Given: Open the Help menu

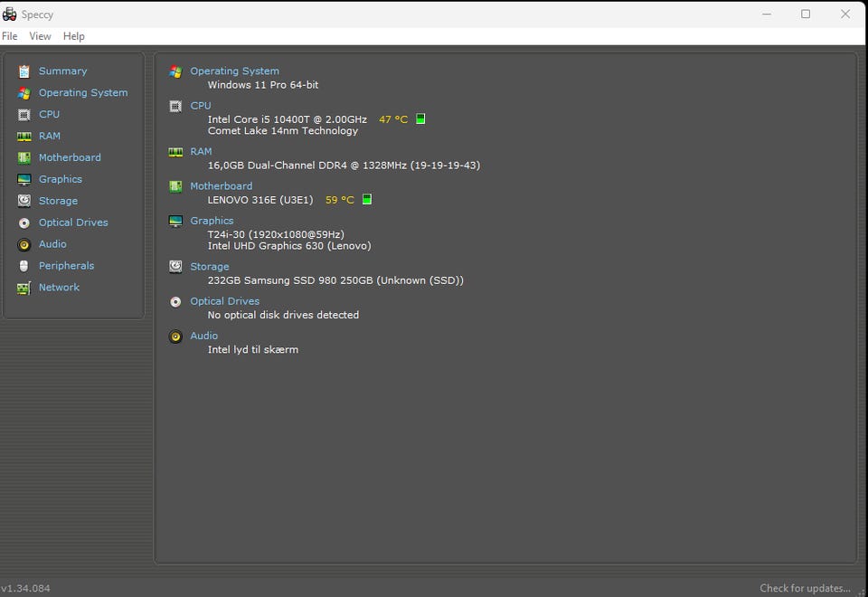Looking at the screenshot, I should pos(73,36).
